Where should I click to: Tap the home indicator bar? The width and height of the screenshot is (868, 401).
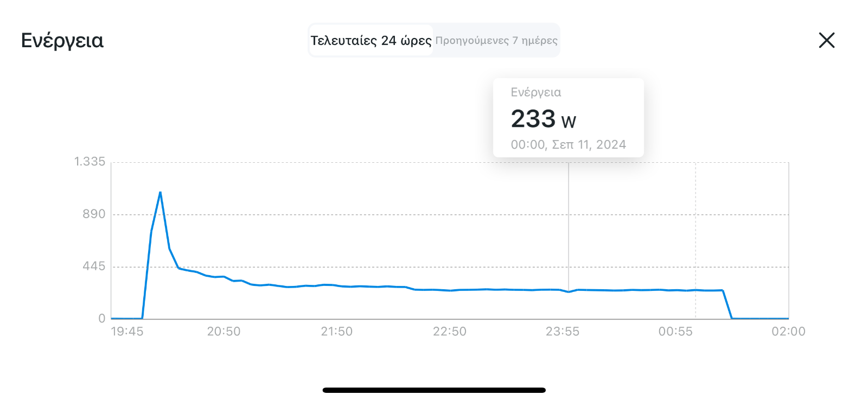click(x=434, y=390)
